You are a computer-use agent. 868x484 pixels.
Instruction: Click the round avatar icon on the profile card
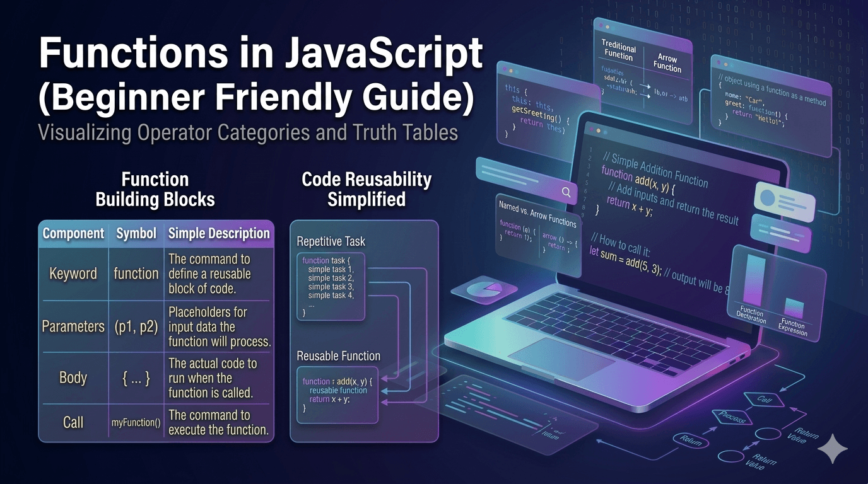767,199
